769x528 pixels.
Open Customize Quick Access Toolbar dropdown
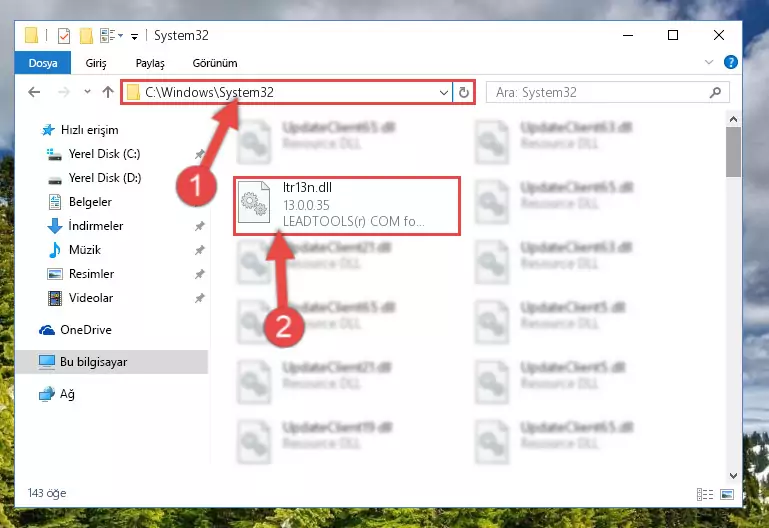click(134, 36)
